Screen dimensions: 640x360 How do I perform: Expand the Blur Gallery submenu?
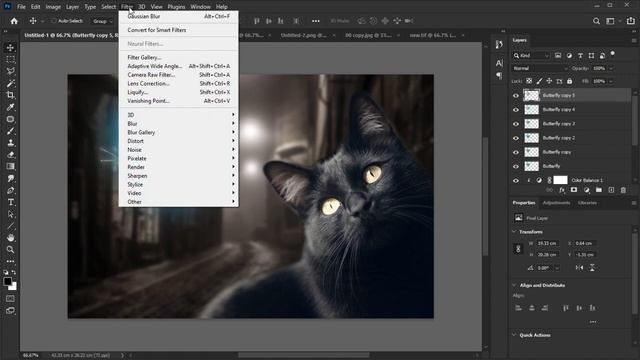(178, 132)
